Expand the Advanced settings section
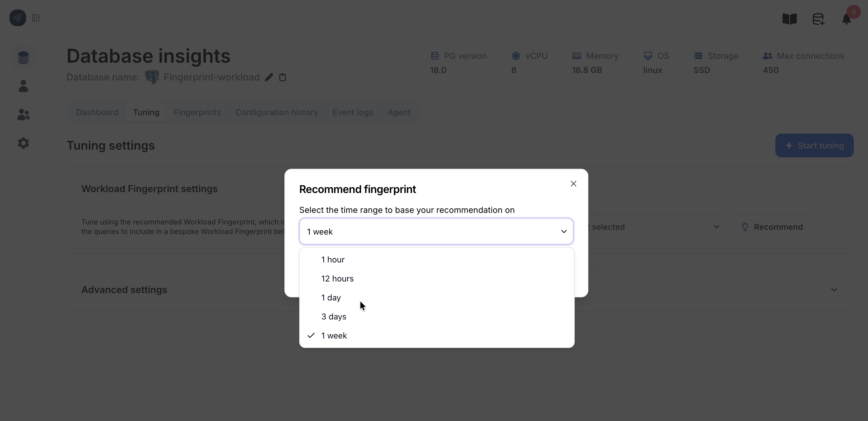Screen dimensions: 868x421 pyautogui.click(x=834, y=290)
